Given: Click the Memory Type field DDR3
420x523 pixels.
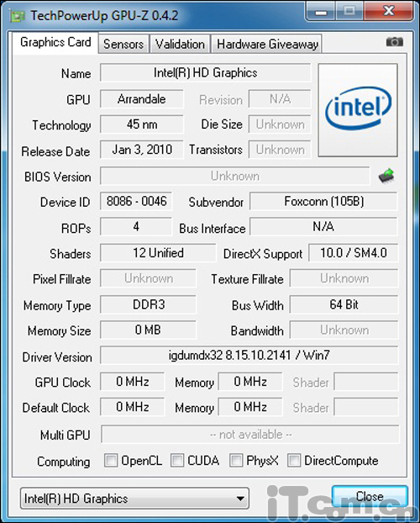Looking at the screenshot, I should (x=148, y=304).
